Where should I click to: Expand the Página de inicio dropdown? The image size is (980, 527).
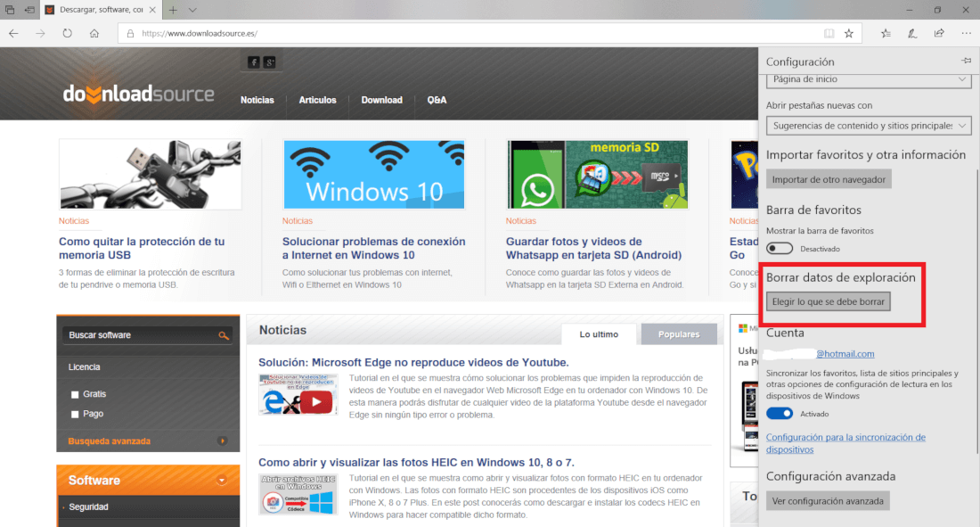[x=869, y=80]
